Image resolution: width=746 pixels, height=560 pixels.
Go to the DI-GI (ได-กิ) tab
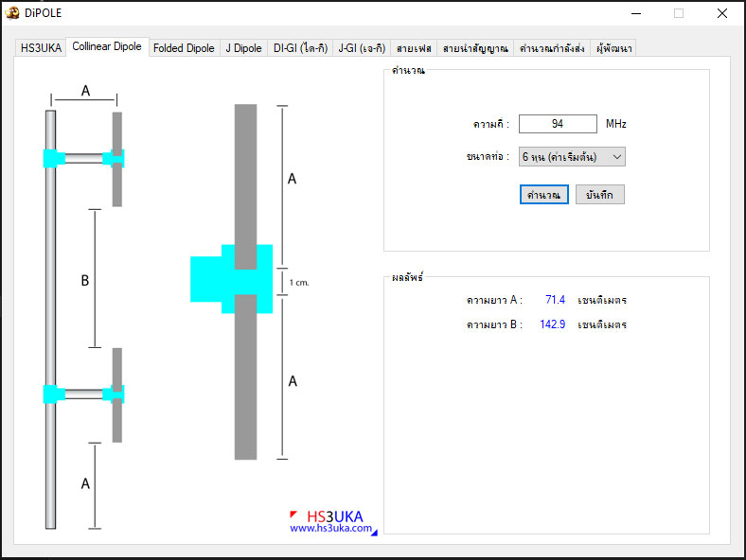click(x=300, y=48)
